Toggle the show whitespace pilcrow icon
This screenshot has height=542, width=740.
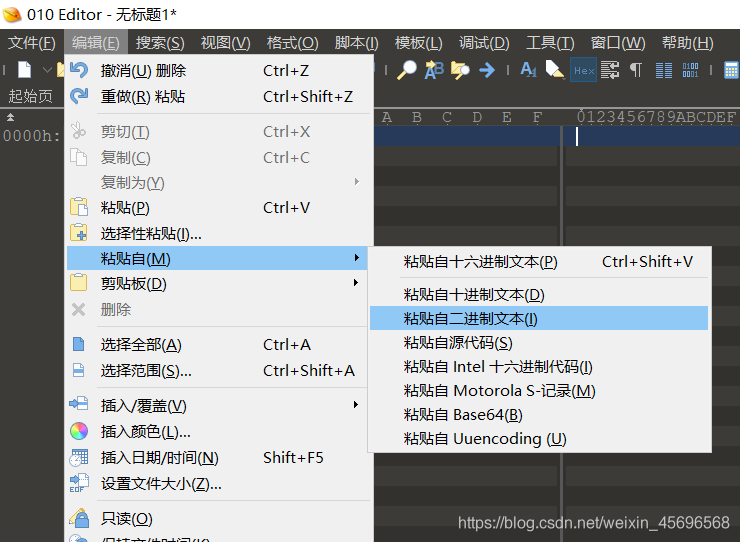tap(636, 70)
